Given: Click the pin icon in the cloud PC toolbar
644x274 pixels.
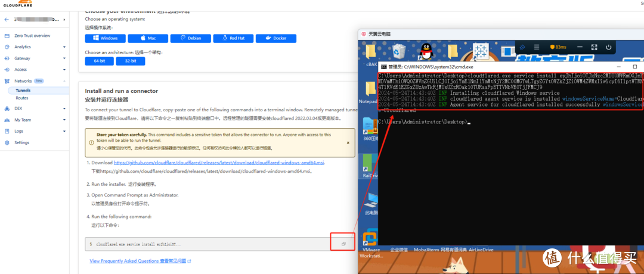Looking at the screenshot, I should coord(522,47).
